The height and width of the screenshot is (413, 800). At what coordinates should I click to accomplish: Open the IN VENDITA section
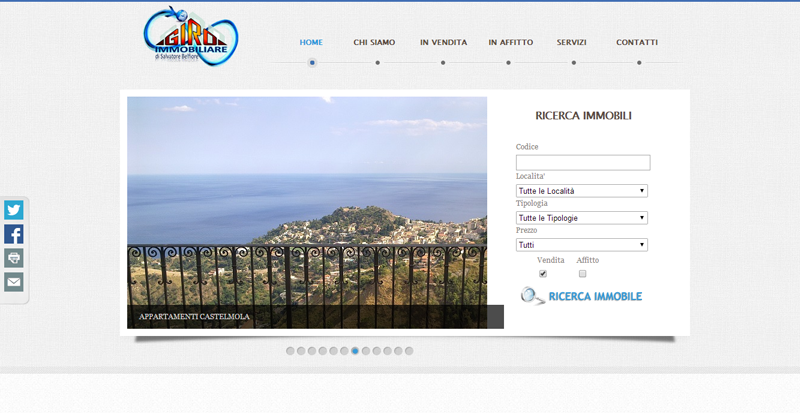pyautogui.click(x=443, y=42)
